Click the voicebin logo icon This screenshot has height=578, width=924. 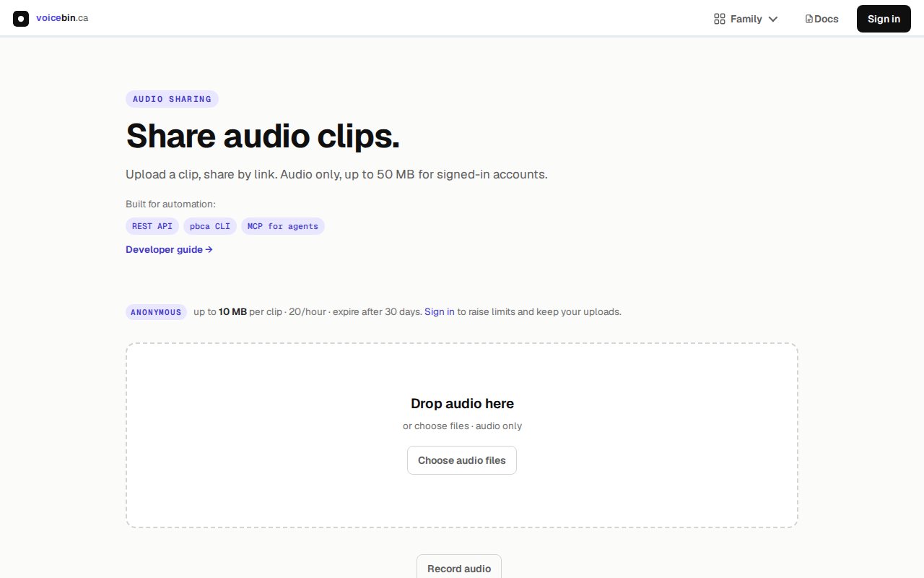click(x=21, y=19)
